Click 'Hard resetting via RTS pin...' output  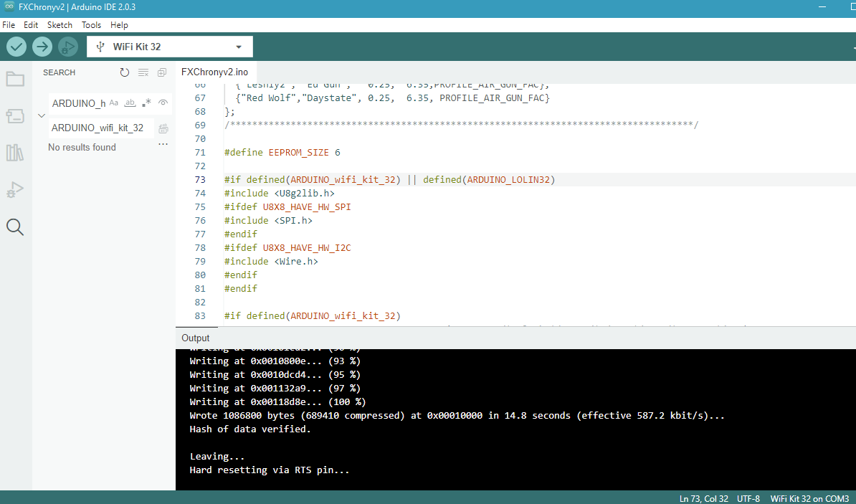tap(269, 470)
